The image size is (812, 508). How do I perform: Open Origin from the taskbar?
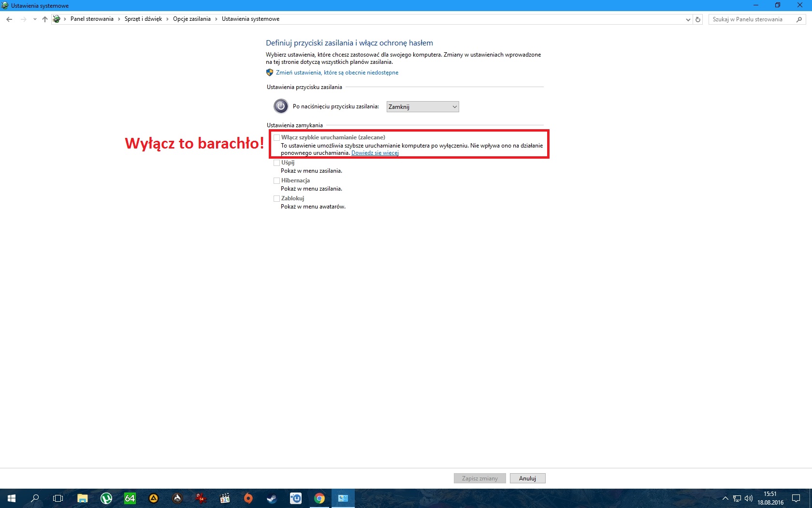click(x=248, y=498)
